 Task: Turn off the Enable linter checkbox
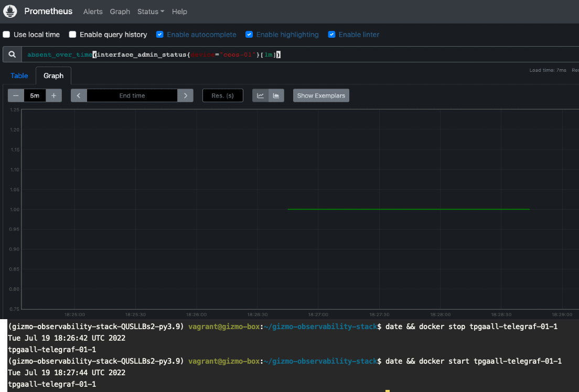tap(331, 35)
